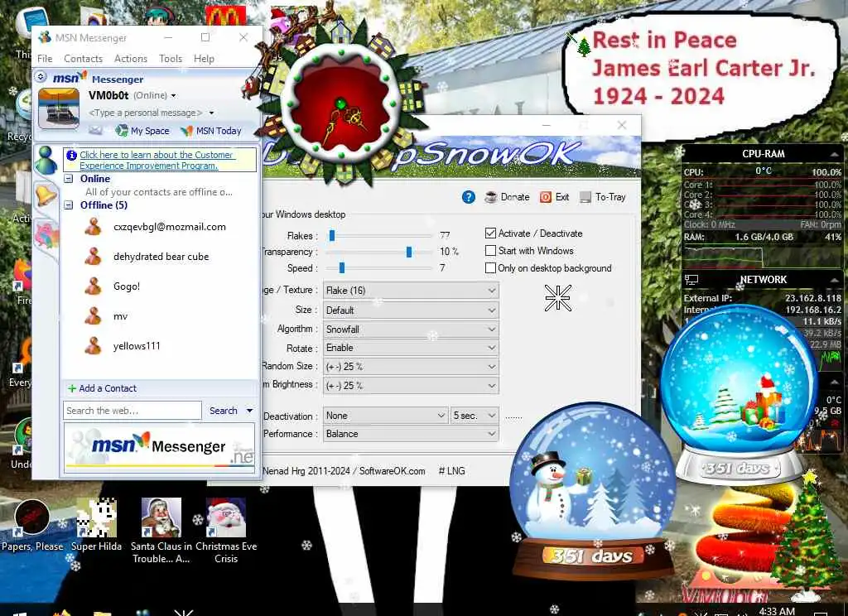
Task: Open Super Hilda desktop shortcut
Action: click(96, 525)
